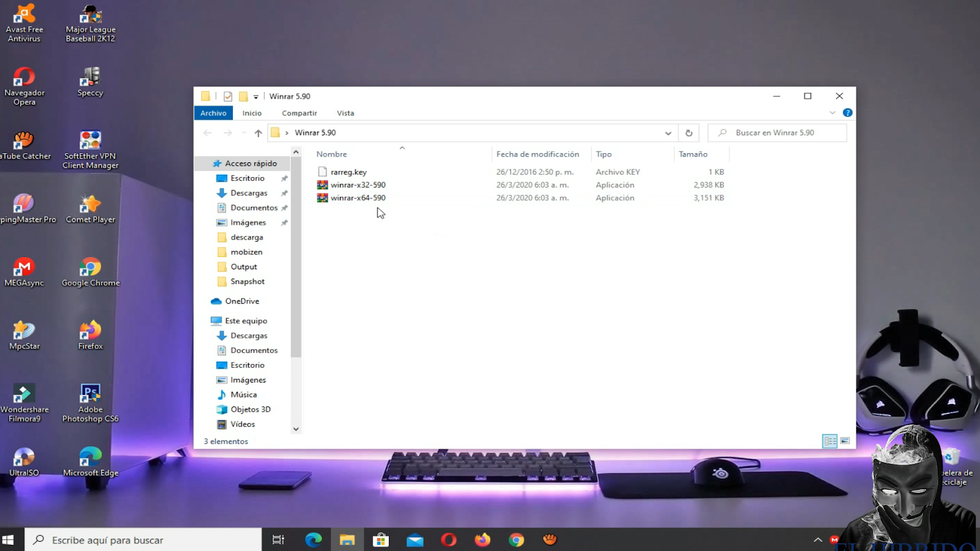Screen dimensions: 980x551
Task: Click the Buscar en Winrar 5.90 field
Action: tap(777, 133)
